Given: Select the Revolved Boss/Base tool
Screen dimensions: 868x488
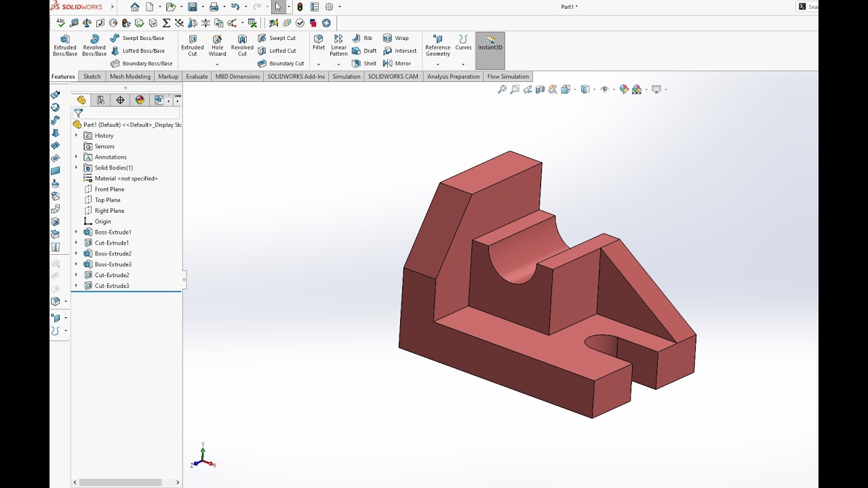Looking at the screenshot, I should coord(94,45).
